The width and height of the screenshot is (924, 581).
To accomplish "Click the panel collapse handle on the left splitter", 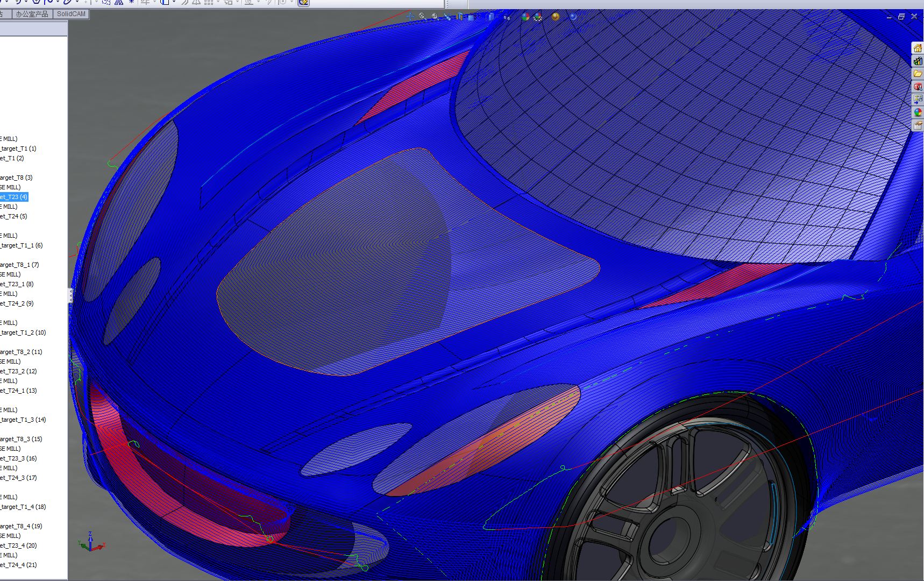I will 70,295.
